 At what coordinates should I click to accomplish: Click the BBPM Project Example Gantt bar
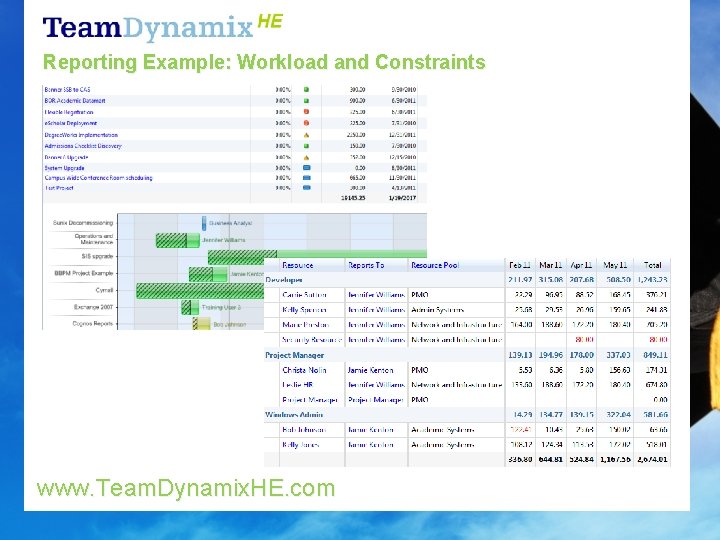pyautogui.click(x=208, y=274)
